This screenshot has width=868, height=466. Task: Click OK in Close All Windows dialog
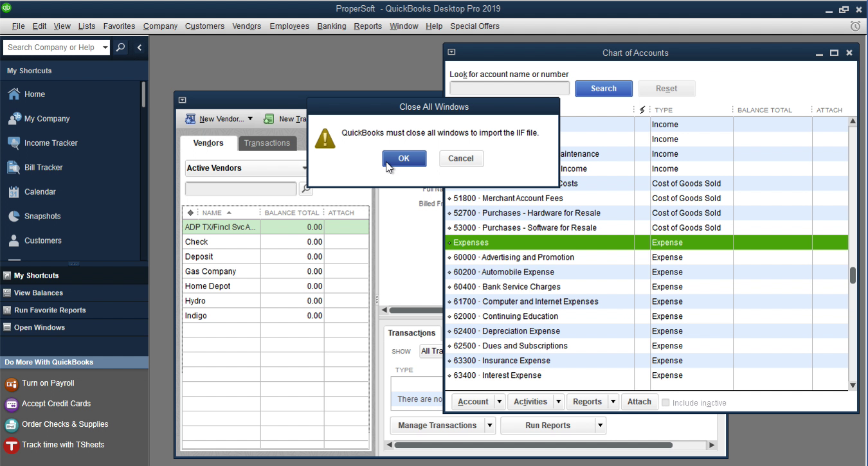404,159
